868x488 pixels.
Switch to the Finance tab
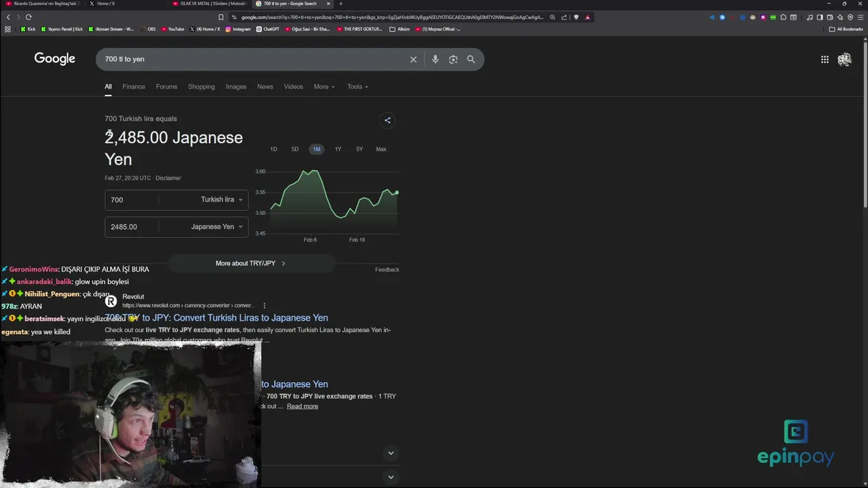(x=134, y=87)
